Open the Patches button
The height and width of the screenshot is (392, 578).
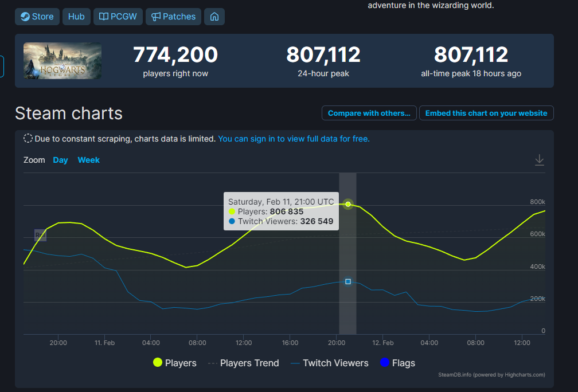(x=173, y=17)
